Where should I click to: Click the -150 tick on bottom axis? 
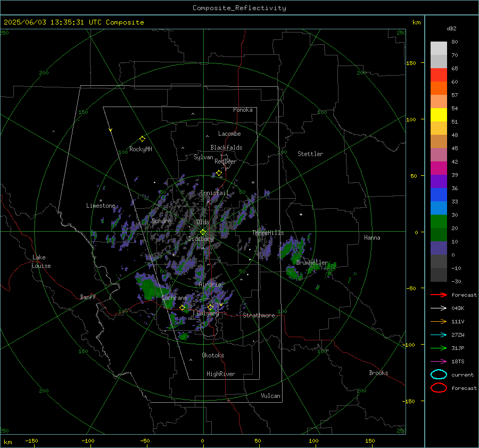(31, 441)
